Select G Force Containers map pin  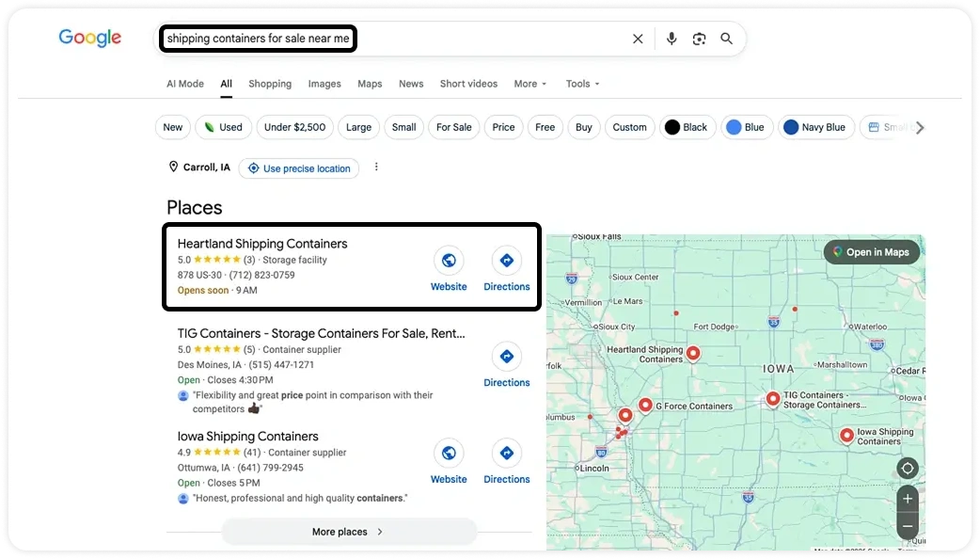click(645, 406)
